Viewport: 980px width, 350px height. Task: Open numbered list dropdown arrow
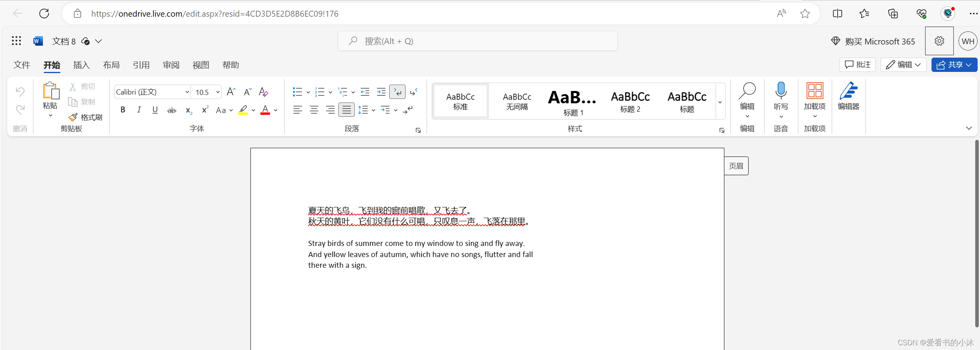330,93
